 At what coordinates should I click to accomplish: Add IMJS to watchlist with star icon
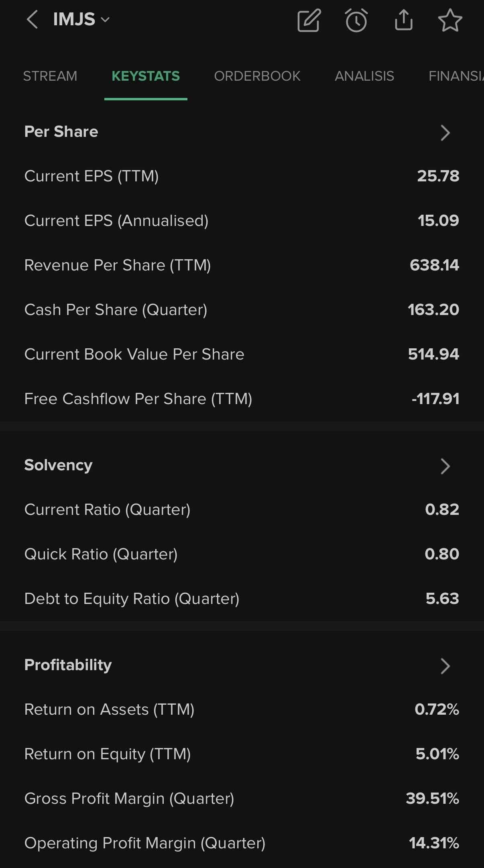tap(450, 20)
